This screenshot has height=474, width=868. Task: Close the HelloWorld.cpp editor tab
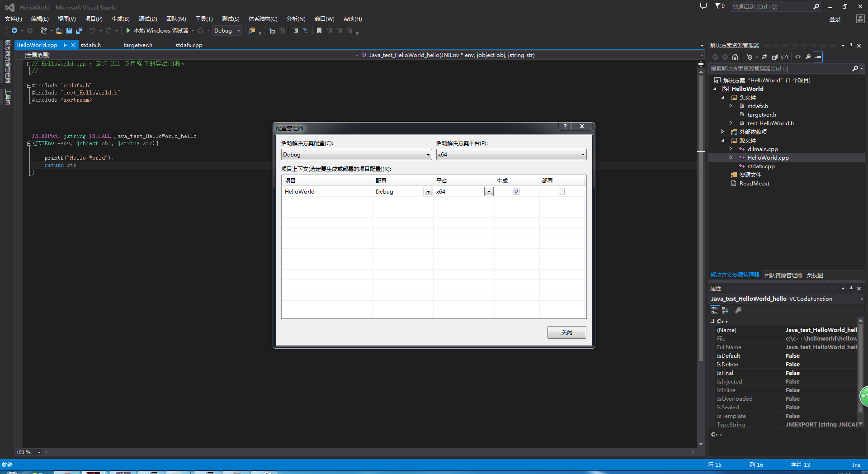point(73,45)
